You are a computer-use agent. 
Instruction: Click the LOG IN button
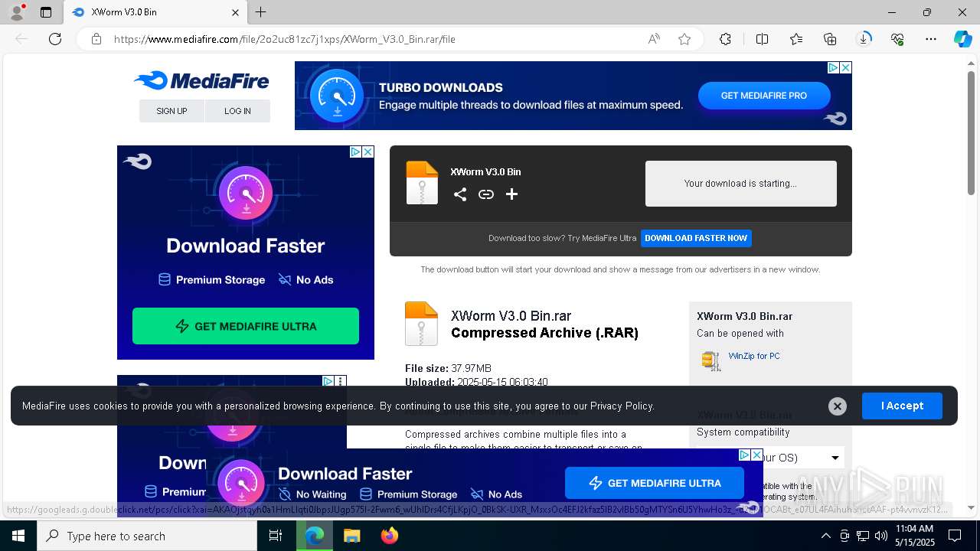point(237,111)
